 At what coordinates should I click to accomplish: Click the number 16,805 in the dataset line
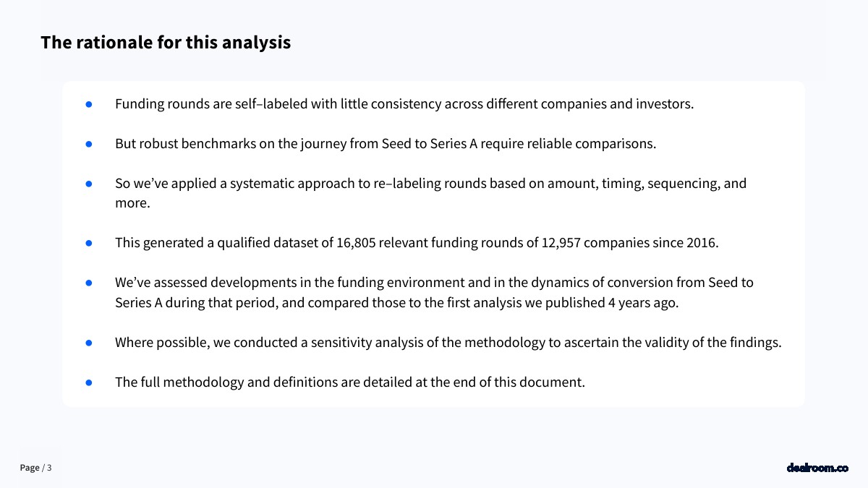click(356, 243)
